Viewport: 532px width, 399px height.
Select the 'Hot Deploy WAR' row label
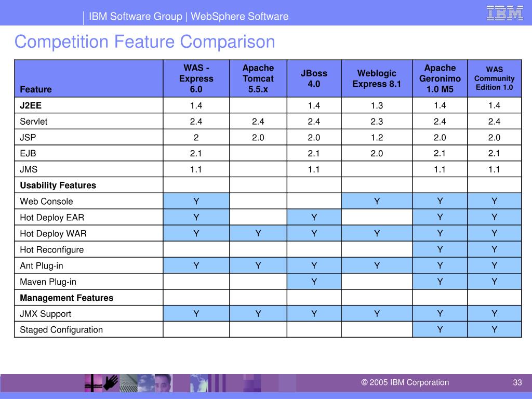tap(54, 233)
